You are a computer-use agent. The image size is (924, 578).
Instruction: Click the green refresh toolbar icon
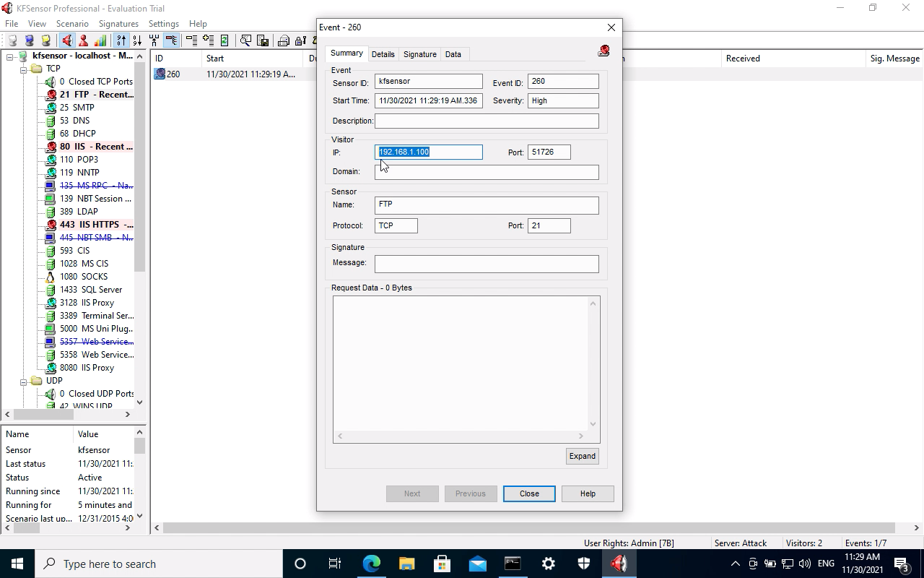click(225, 40)
